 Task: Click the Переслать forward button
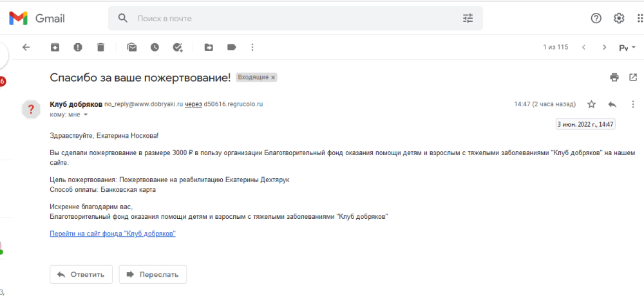[153, 274]
